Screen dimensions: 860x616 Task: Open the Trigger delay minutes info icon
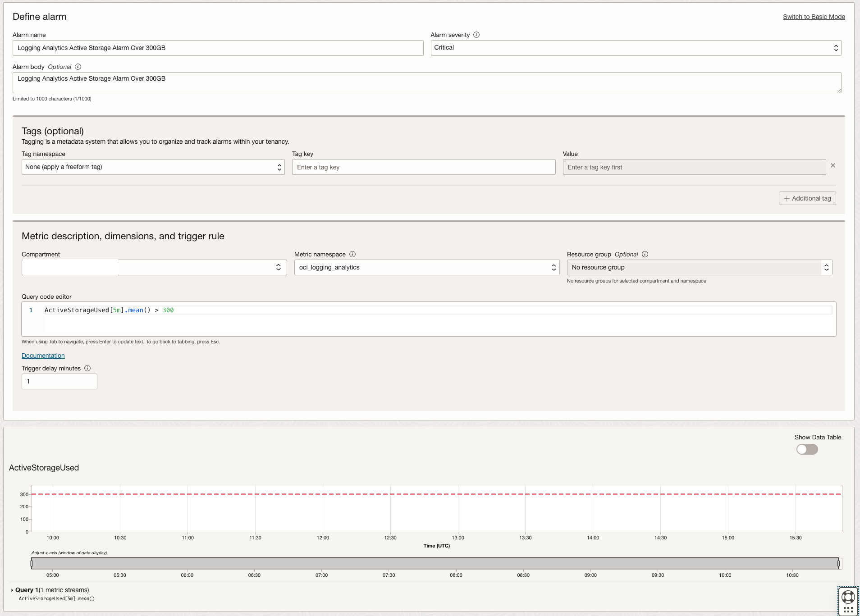click(87, 368)
